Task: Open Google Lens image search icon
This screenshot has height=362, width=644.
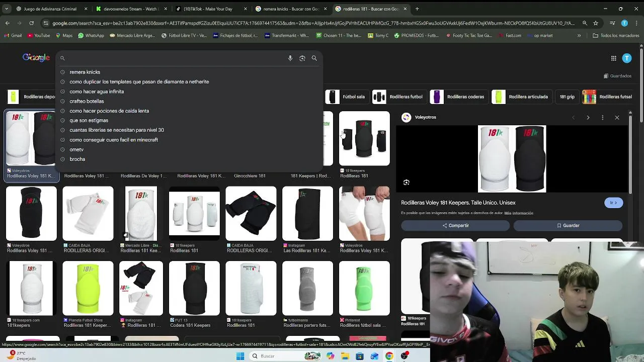Action: tap(302, 58)
